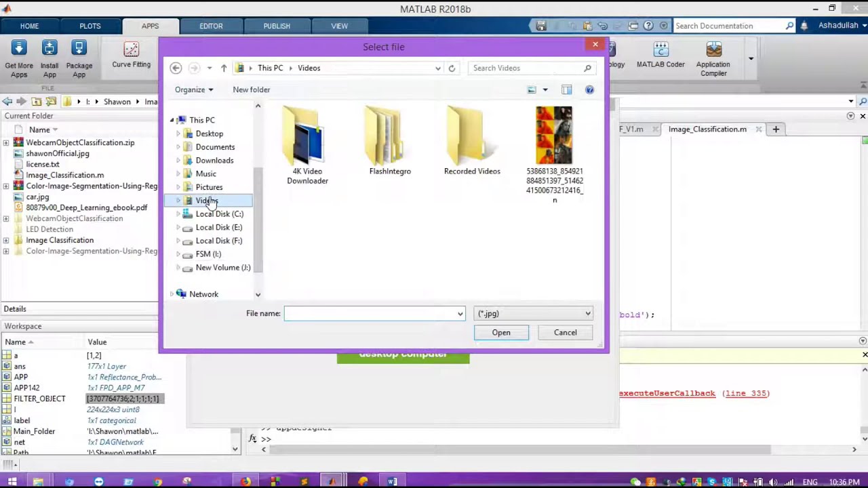Open the address bar path history dropdown

coord(438,68)
